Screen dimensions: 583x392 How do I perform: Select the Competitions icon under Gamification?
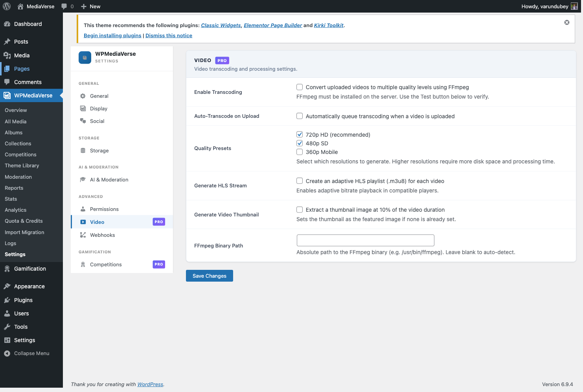83,264
